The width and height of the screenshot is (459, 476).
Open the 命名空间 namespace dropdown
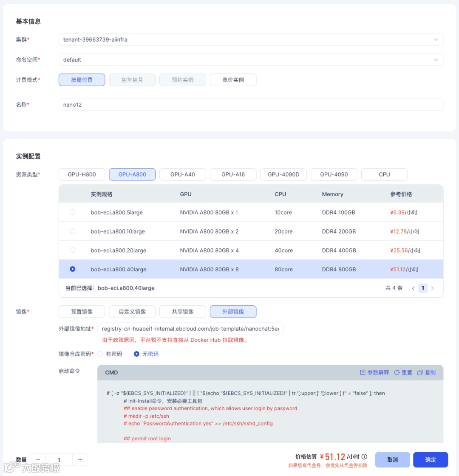251,60
